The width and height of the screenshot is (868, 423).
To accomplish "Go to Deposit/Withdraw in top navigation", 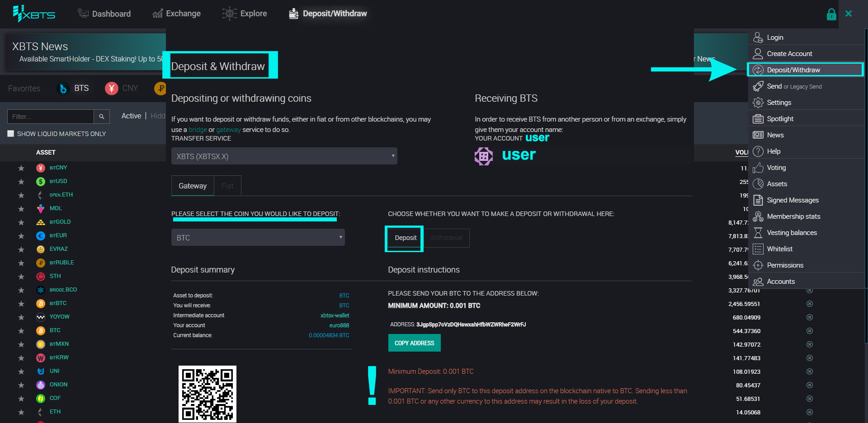I will (x=328, y=14).
